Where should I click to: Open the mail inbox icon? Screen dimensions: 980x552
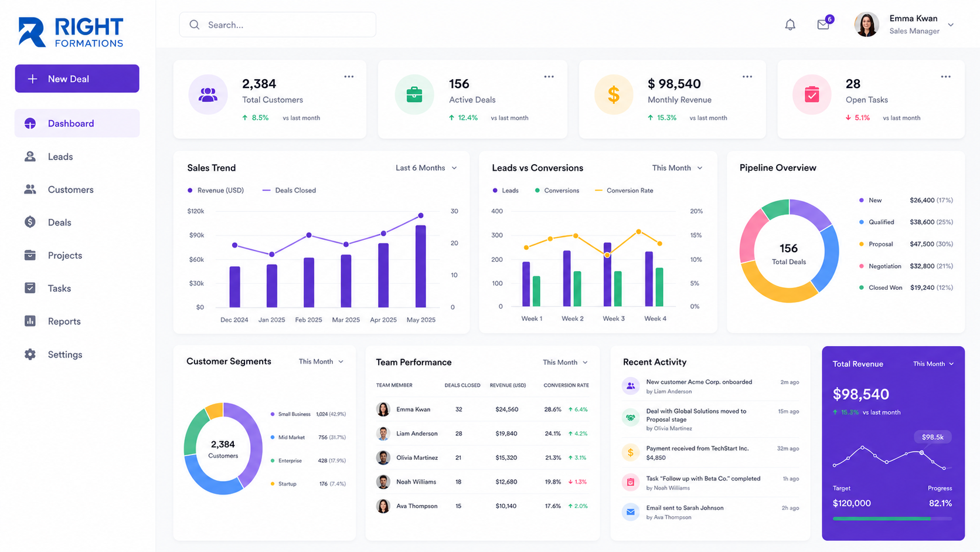click(x=824, y=25)
